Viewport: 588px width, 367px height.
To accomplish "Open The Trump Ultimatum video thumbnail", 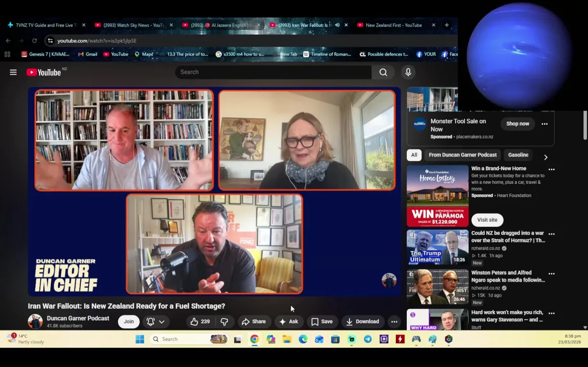I will click(x=438, y=247).
